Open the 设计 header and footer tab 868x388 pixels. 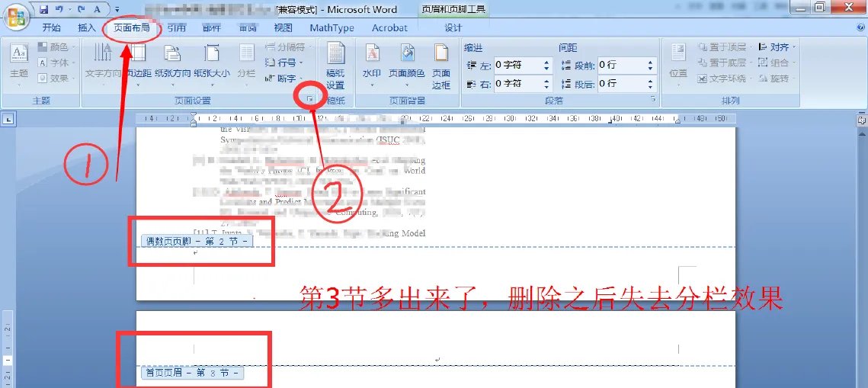click(453, 27)
